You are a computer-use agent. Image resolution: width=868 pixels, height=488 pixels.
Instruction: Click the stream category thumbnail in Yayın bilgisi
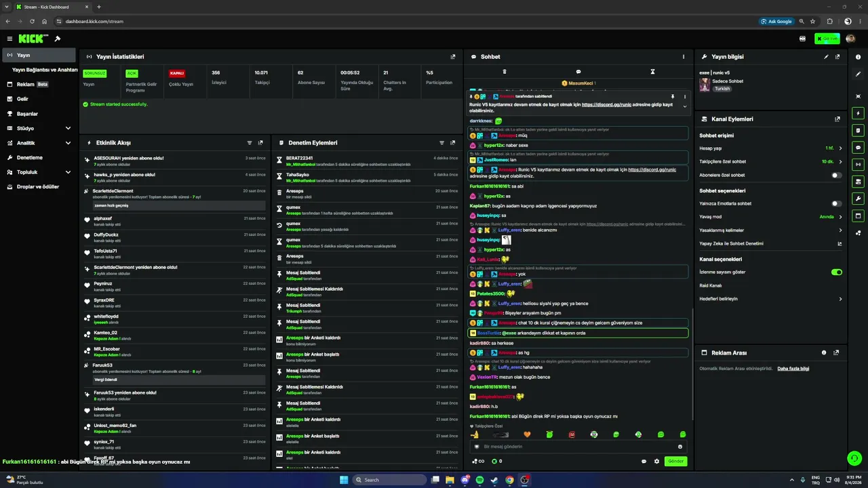[705, 85]
